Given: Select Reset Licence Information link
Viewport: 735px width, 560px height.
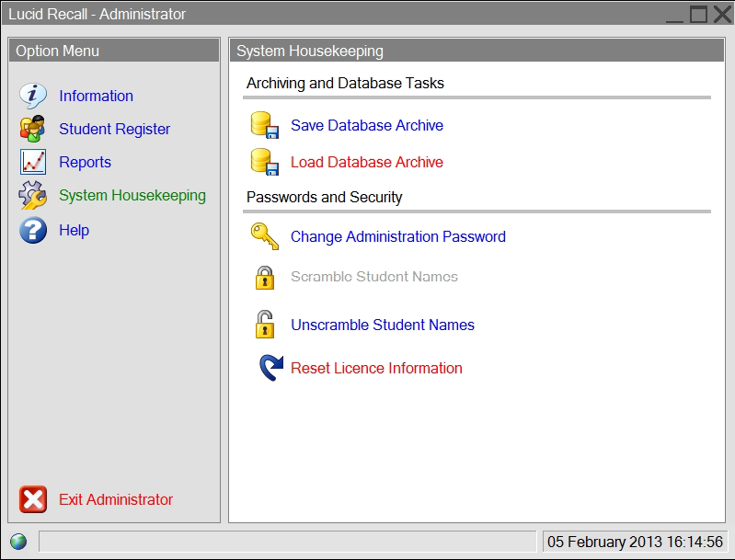Looking at the screenshot, I should [x=376, y=369].
